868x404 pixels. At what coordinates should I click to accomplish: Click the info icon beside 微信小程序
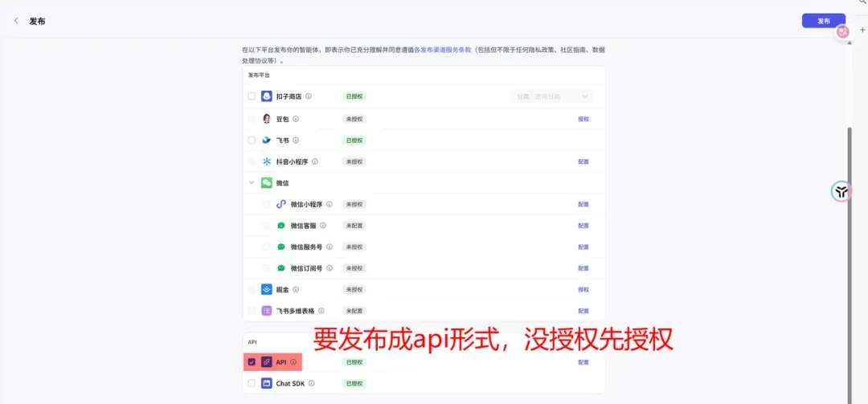pos(330,204)
